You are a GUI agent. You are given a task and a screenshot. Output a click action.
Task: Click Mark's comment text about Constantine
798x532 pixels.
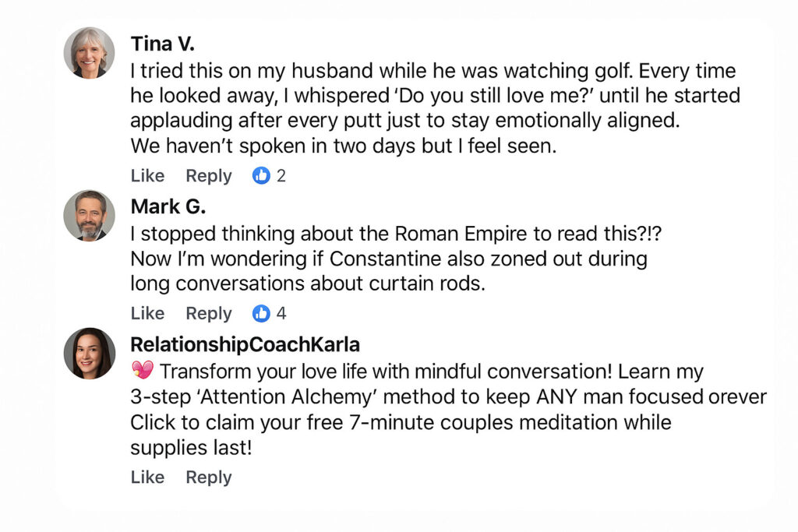click(388, 259)
